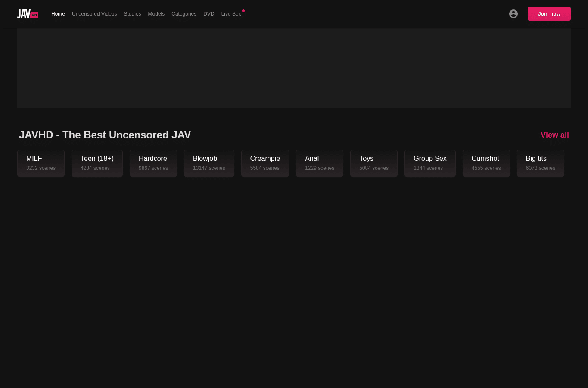This screenshot has width=588, height=388.
Task: Select the Cumshot category card
Action: [486, 163]
